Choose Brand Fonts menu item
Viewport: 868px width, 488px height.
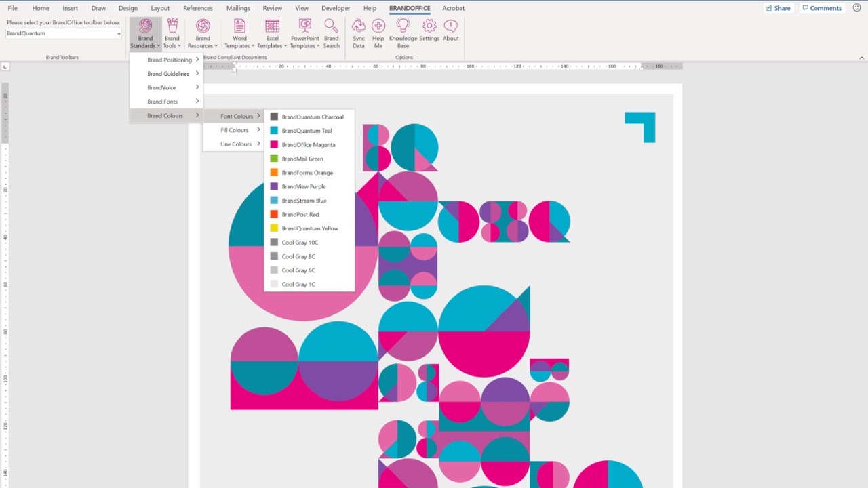point(166,102)
